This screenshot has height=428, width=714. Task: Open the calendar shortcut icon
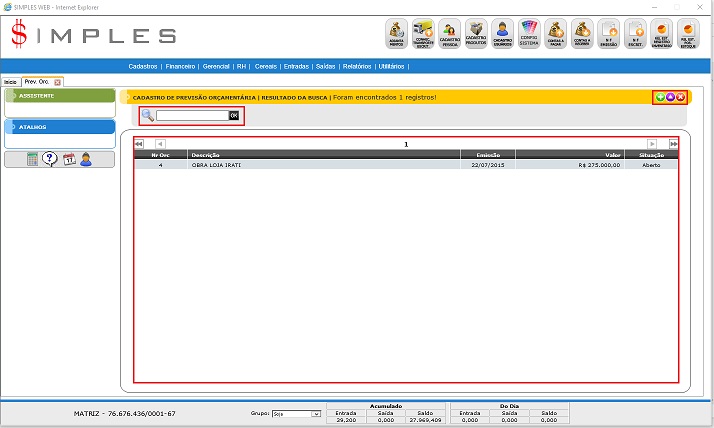pyautogui.click(x=69, y=160)
